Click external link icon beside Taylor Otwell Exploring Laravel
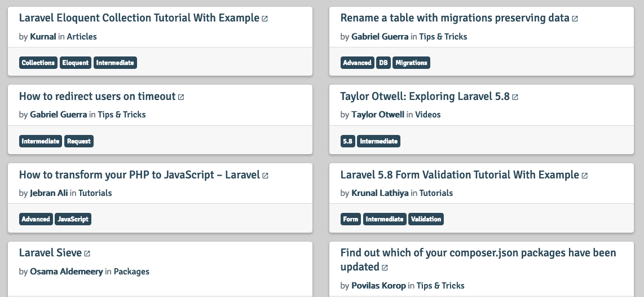Screen dimensions: 644x297 click(x=515, y=97)
